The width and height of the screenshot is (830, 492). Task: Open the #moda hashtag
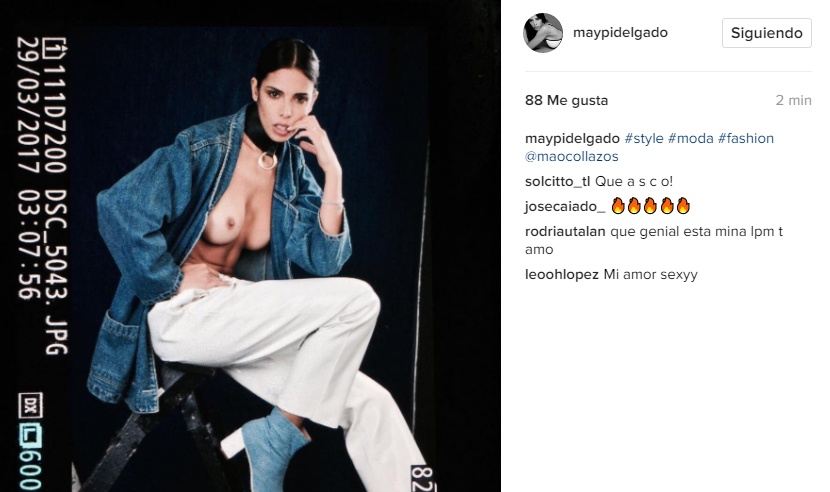[x=690, y=138]
